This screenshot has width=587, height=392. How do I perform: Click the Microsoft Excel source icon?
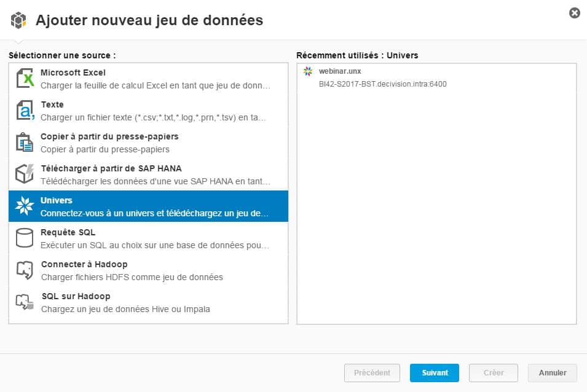[25, 78]
